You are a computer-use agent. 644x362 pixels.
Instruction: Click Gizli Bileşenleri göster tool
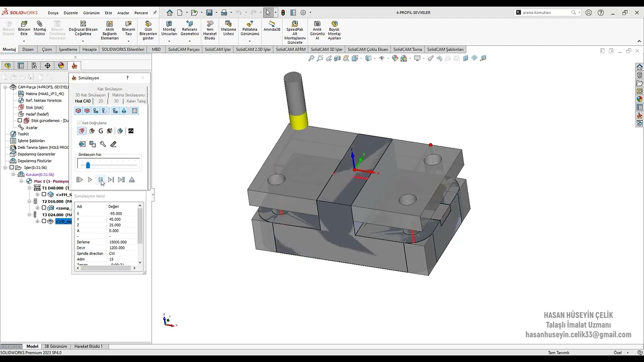tap(148, 30)
